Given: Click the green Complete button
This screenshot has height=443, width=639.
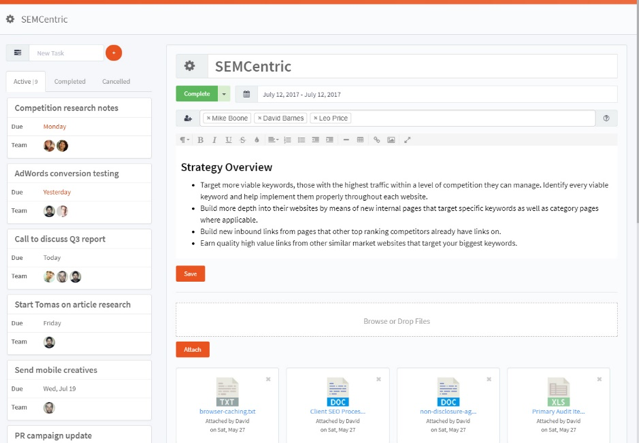Looking at the screenshot, I should point(197,94).
